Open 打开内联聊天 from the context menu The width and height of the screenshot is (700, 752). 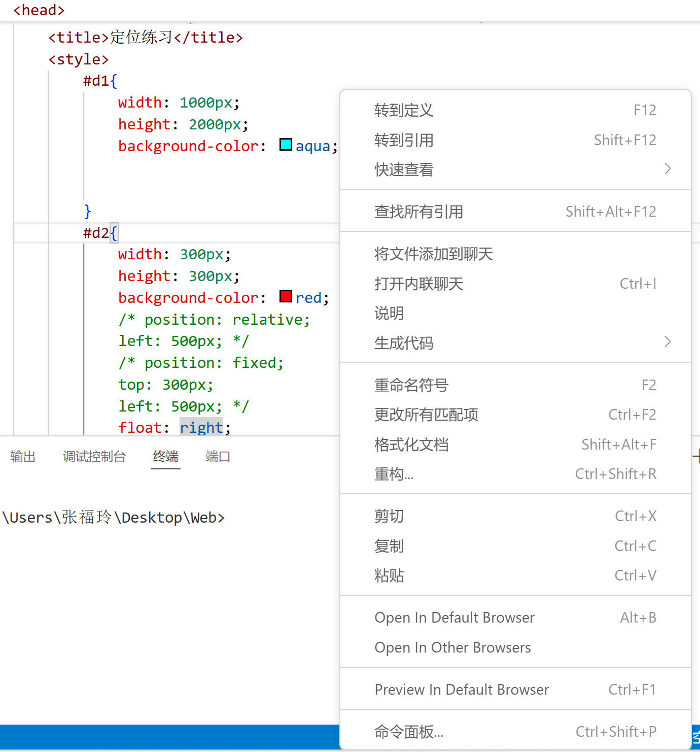pos(515,284)
